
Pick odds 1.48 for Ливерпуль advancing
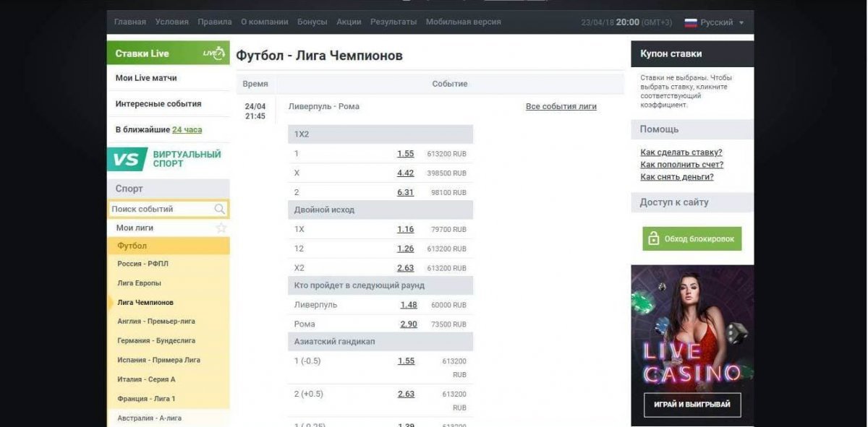click(x=409, y=305)
